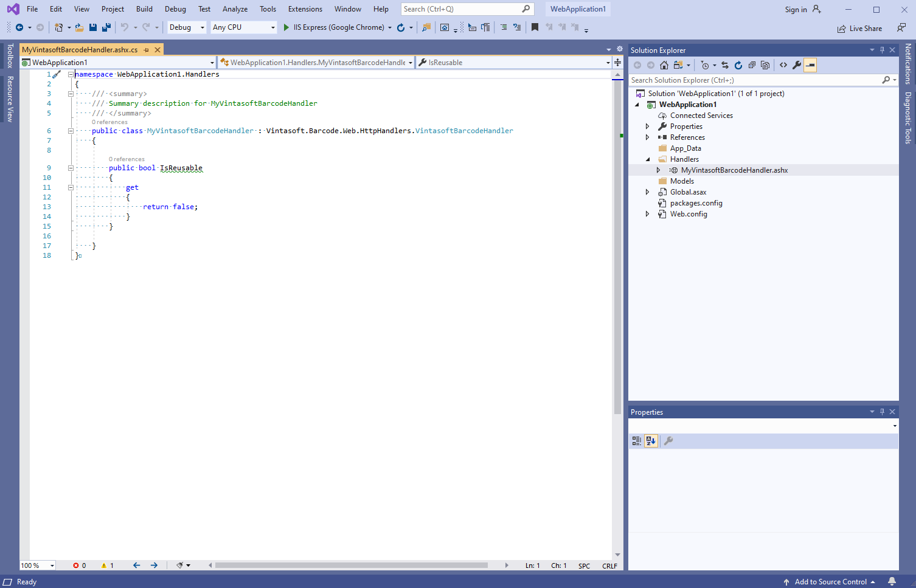Viewport: 916px width, 588px height.
Task: Click the Live Share button
Action: click(x=859, y=29)
